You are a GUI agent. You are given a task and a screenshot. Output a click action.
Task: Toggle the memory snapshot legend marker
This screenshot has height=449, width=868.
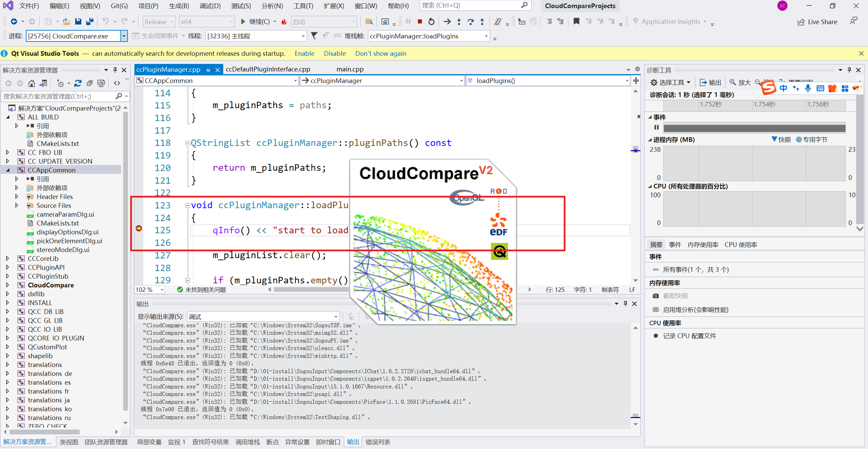pyautogui.click(x=774, y=139)
